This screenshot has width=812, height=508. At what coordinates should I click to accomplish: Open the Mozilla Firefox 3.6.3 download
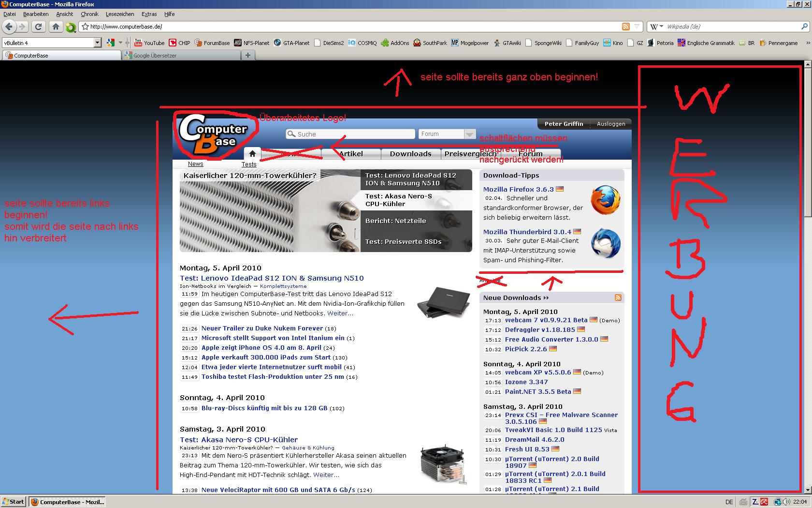[x=518, y=189]
